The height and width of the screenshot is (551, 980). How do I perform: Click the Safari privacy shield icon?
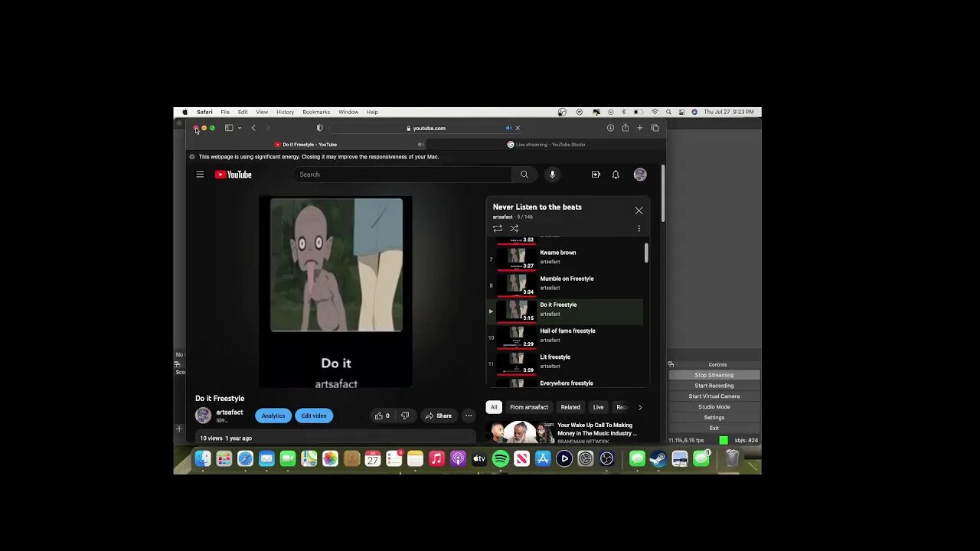pos(319,128)
